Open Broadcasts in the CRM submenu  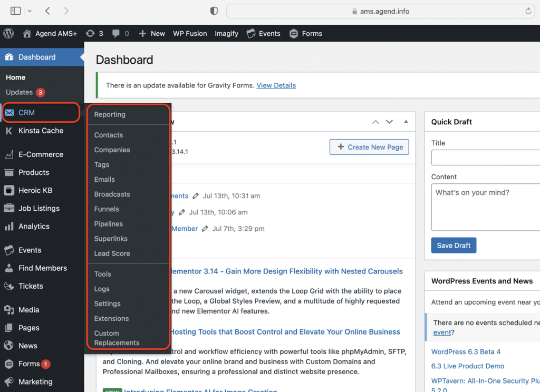[x=112, y=194]
